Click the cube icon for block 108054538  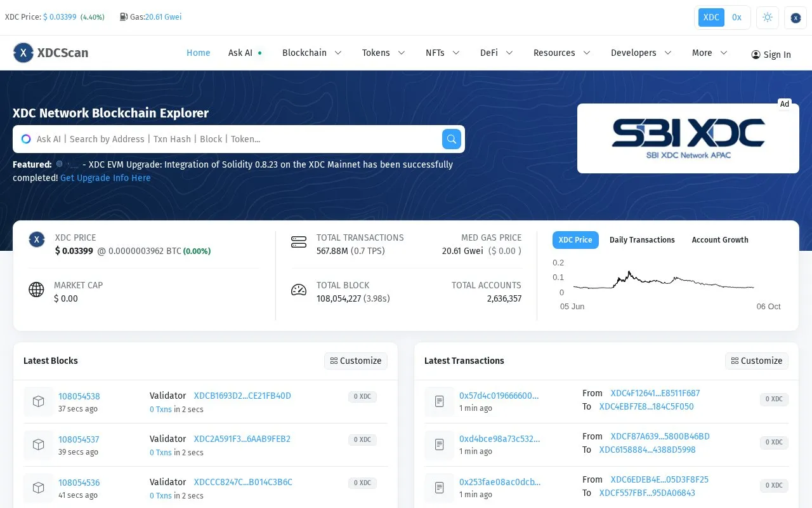(39, 401)
